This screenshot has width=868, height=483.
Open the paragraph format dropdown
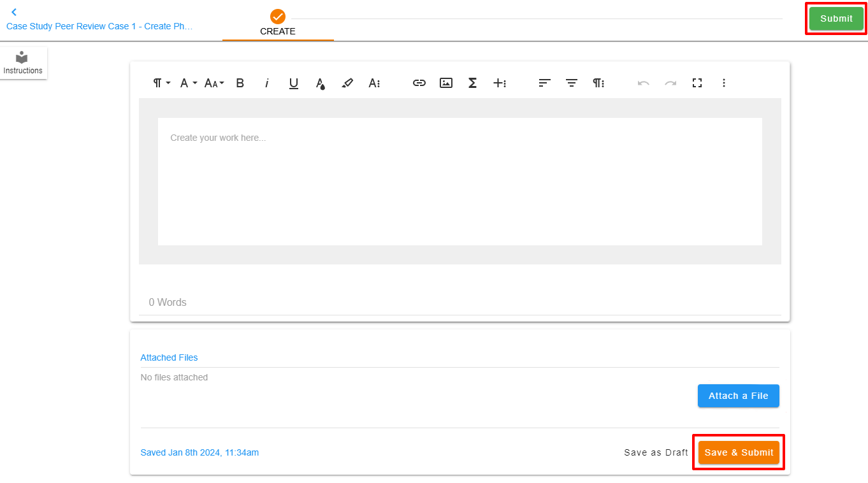(x=161, y=83)
